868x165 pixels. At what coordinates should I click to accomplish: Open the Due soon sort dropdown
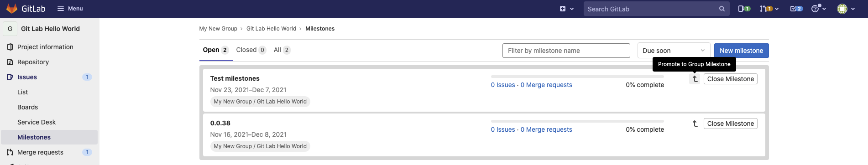pyautogui.click(x=674, y=51)
